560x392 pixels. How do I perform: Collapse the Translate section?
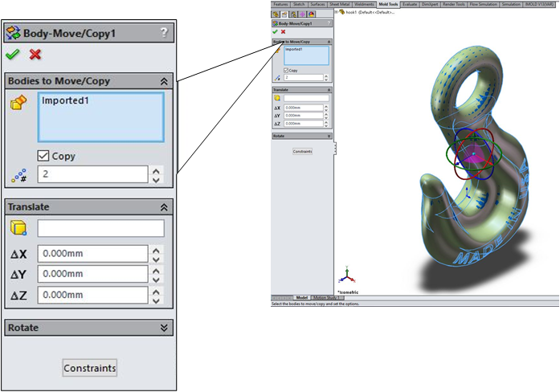coord(164,207)
